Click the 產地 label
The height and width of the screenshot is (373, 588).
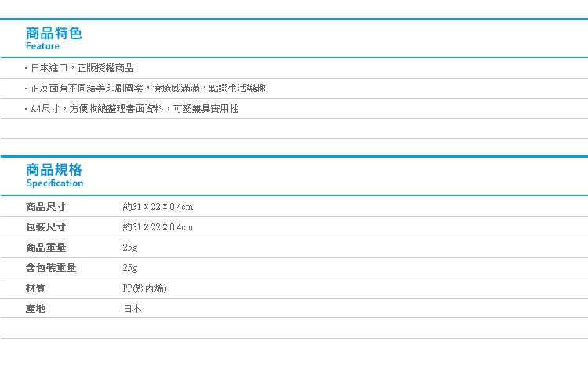click(35, 309)
